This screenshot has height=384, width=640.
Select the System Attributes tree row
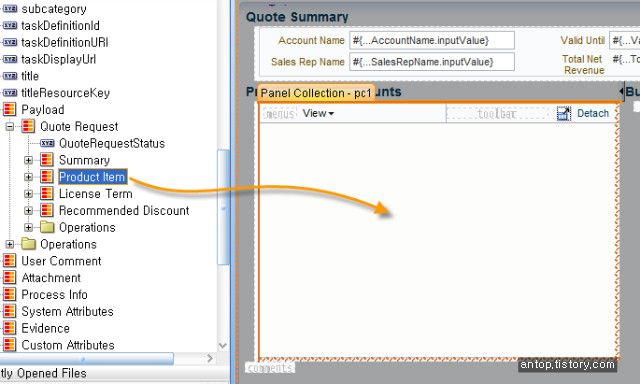coord(67,311)
